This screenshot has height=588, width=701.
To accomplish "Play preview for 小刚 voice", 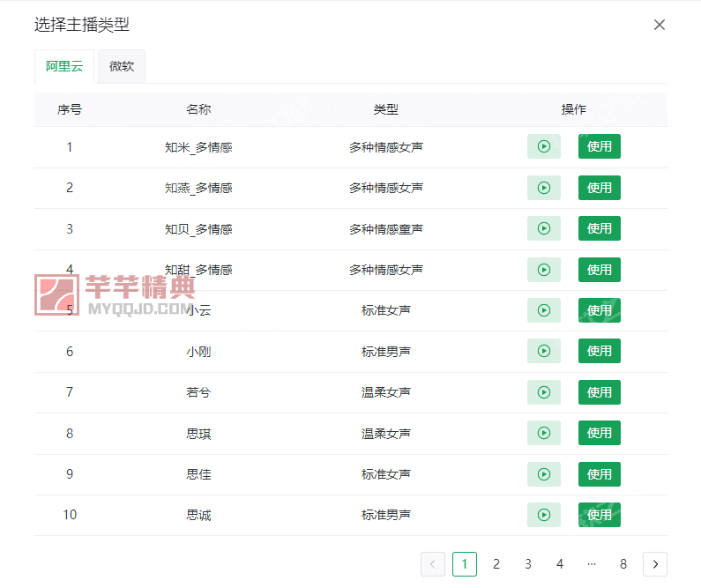I will pyautogui.click(x=544, y=351).
